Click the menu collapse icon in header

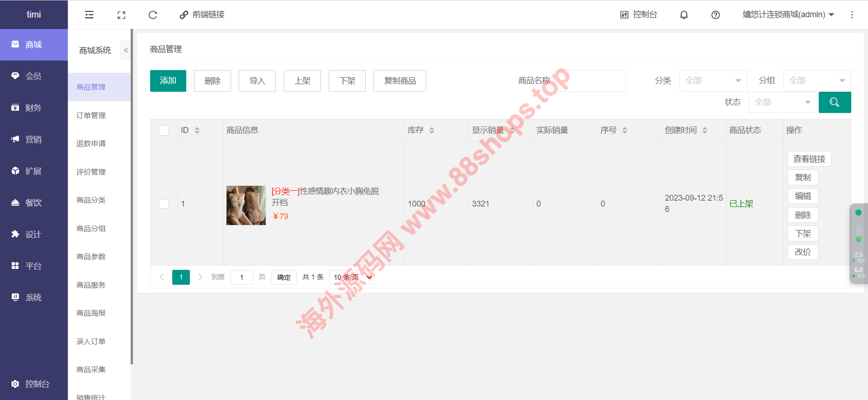(x=89, y=15)
